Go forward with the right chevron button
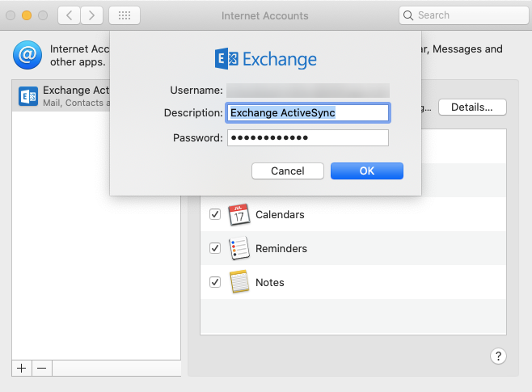Image resolution: width=532 pixels, height=392 pixels. [x=91, y=15]
